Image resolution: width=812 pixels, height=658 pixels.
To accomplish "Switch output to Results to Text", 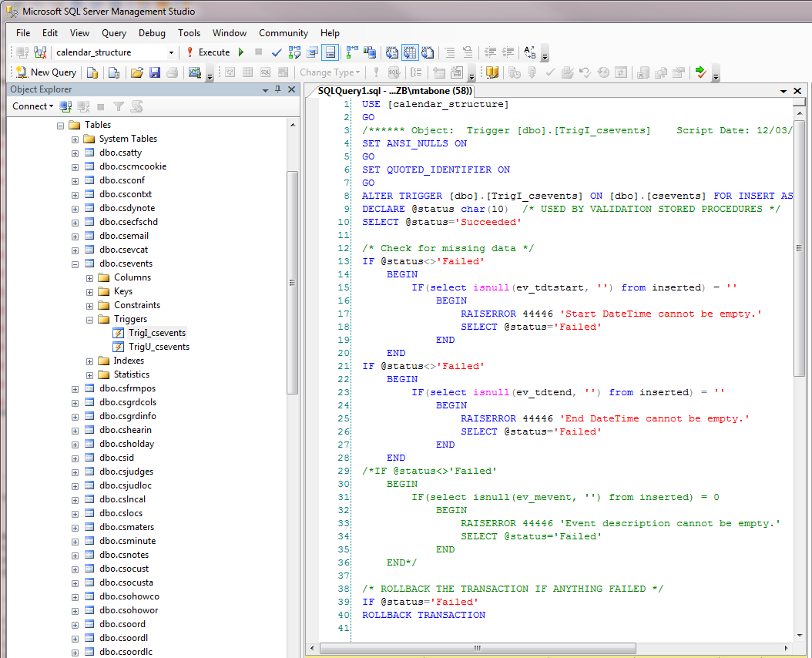I will point(392,52).
